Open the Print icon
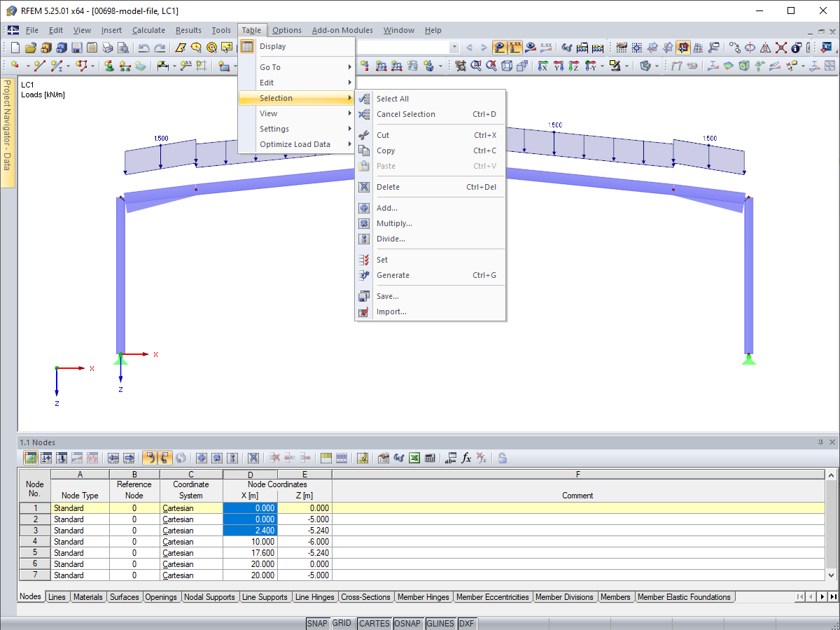The height and width of the screenshot is (630, 840). [x=107, y=47]
